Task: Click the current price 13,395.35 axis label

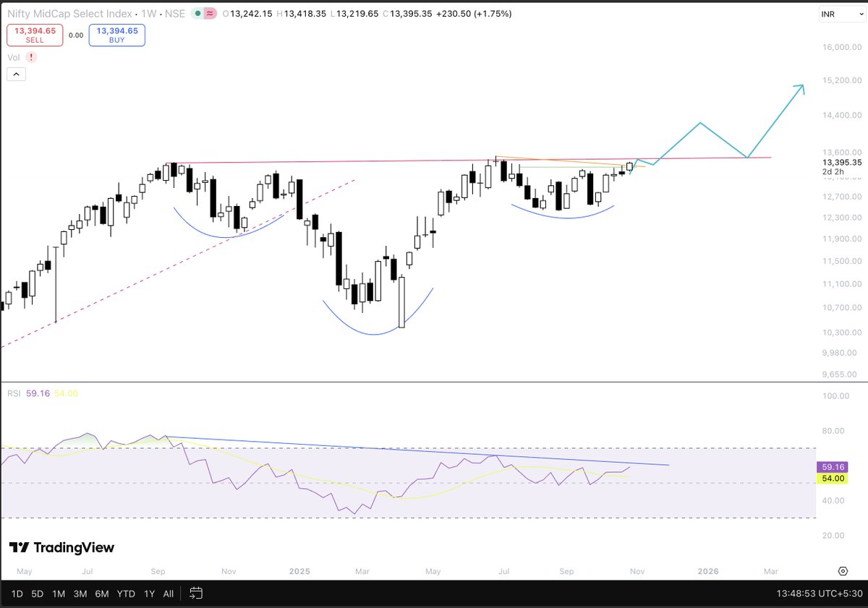Action: point(843,163)
